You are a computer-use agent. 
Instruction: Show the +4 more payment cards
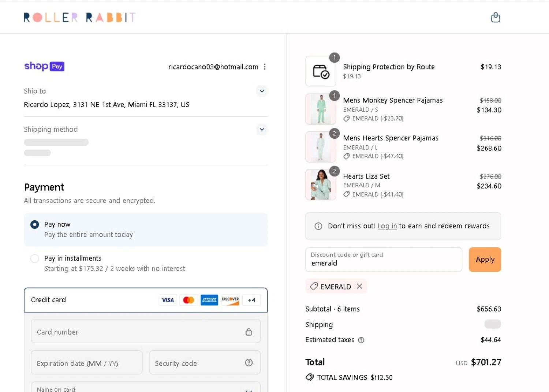251,300
